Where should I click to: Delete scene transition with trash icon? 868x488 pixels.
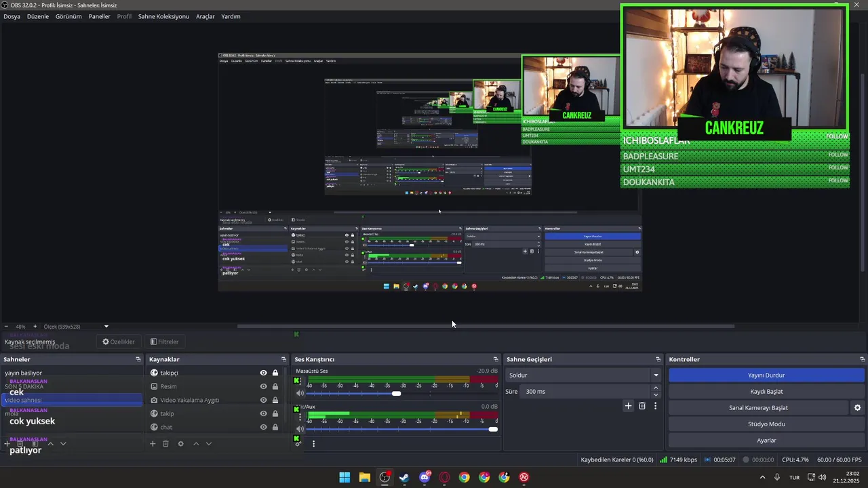(642, 406)
